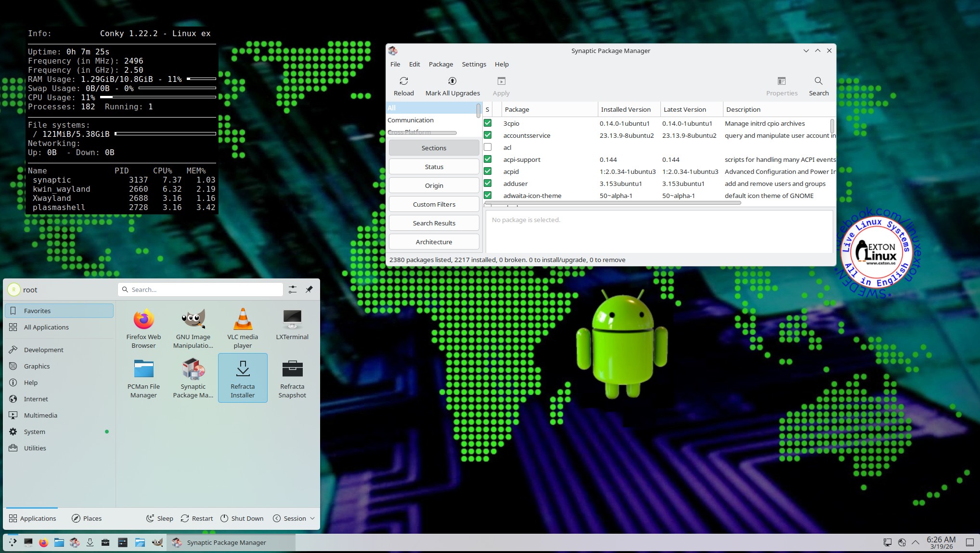Expand the Session dropdown in the launcher
Screen dimensions: 980x553
pos(294,518)
